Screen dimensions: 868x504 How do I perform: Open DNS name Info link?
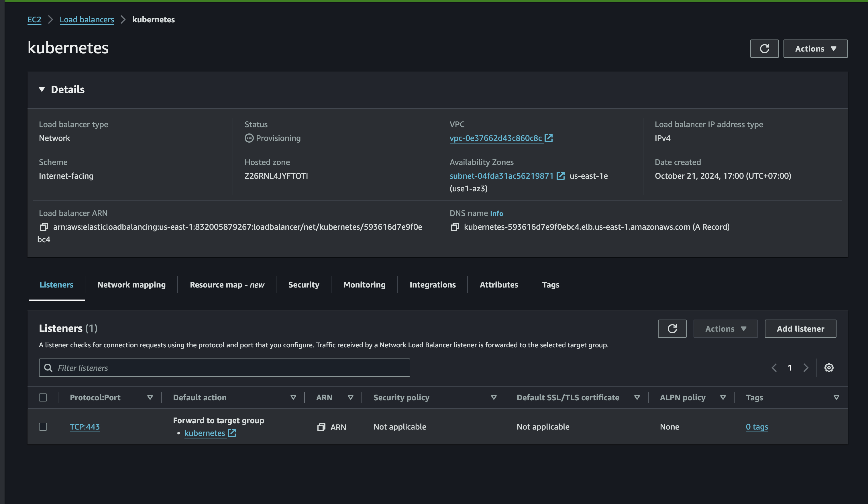click(x=496, y=213)
